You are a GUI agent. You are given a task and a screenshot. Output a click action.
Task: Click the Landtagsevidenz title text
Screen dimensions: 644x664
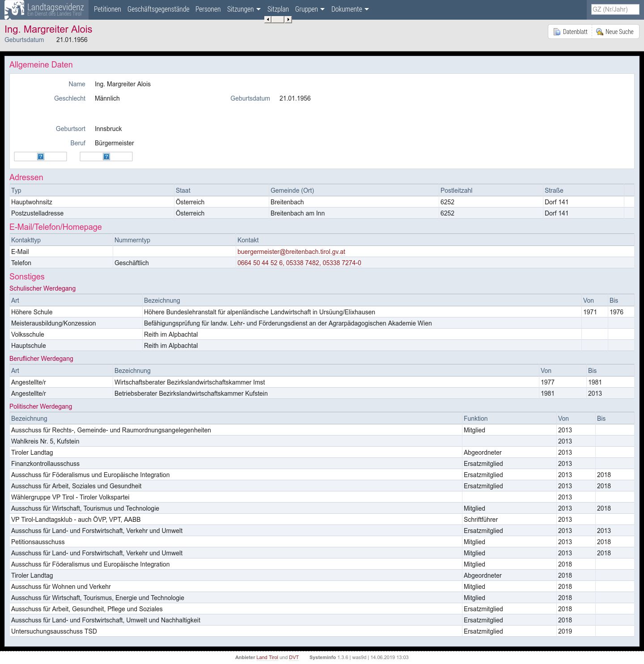(x=55, y=7)
